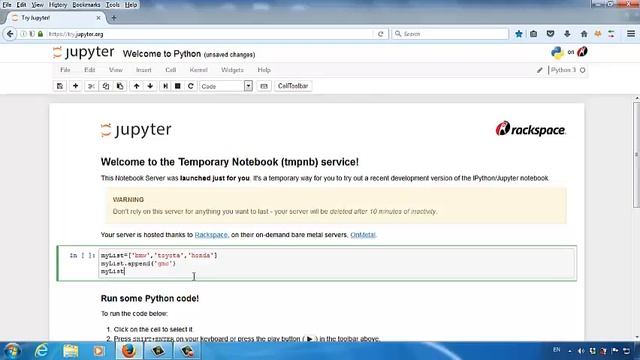The width and height of the screenshot is (640, 360).
Task: Open the notebook Help menu
Action: pos(264,70)
